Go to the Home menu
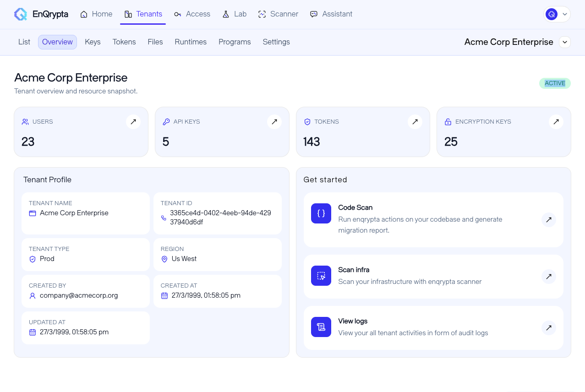585x392 pixels. coord(96,14)
